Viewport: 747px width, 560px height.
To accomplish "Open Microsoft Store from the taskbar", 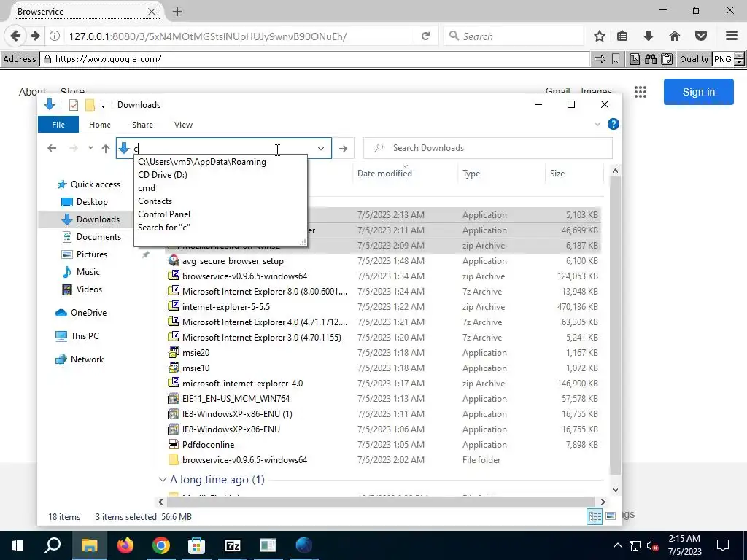I will pyautogui.click(x=196, y=545).
